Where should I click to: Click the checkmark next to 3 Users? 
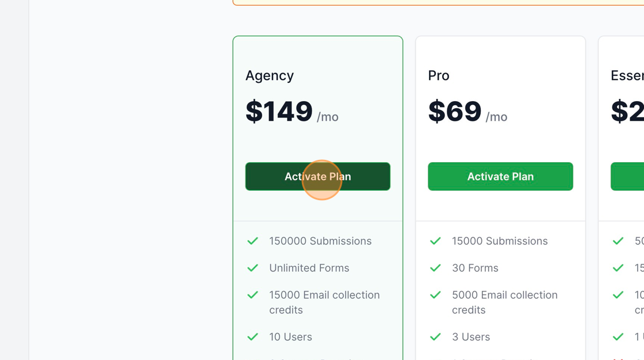435,337
